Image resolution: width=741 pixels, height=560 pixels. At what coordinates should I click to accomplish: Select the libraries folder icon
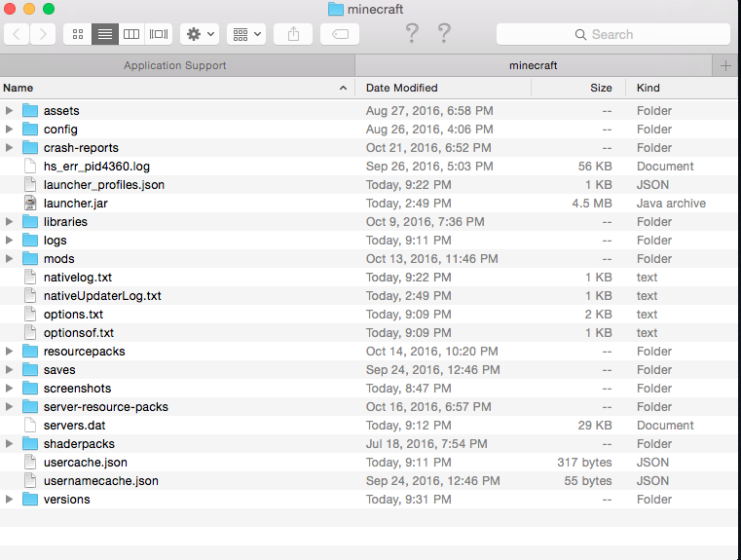coord(30,222)
